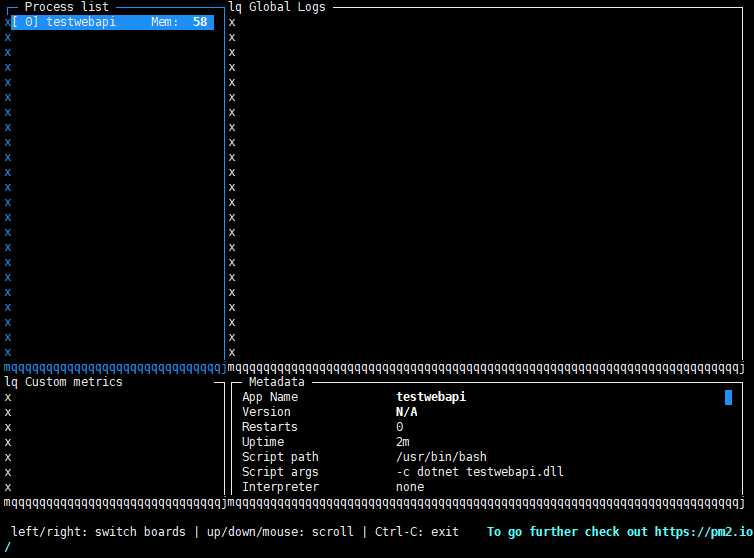
Task: Click the App Name label
Action: pyautogui.click(x=270, y=397)
